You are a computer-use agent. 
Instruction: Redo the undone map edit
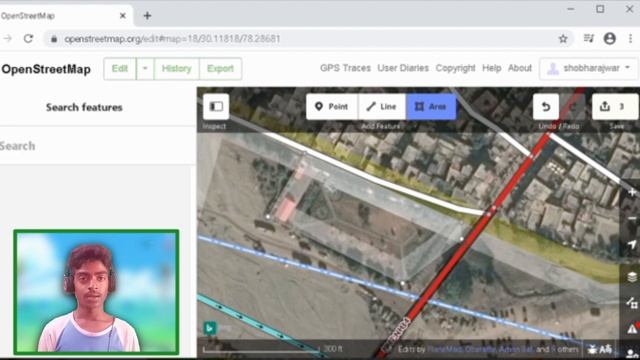[573, 107]
